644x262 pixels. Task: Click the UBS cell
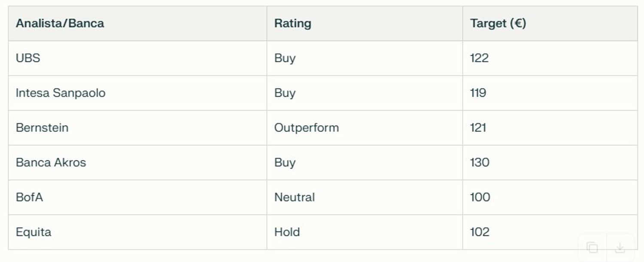pyautogui.click(x=137, y=58)
